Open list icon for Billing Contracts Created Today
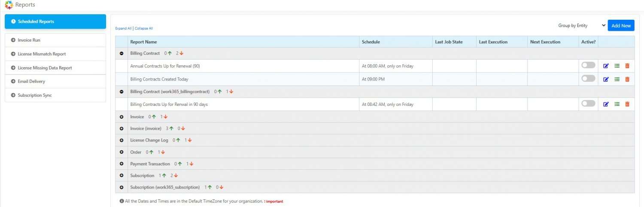 coord(617,79)
